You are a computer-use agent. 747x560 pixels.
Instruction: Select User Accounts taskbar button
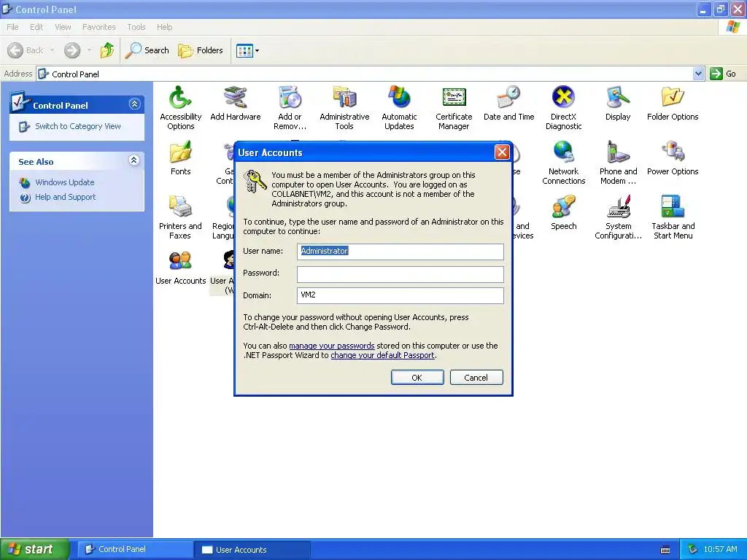tap(252, 550)
